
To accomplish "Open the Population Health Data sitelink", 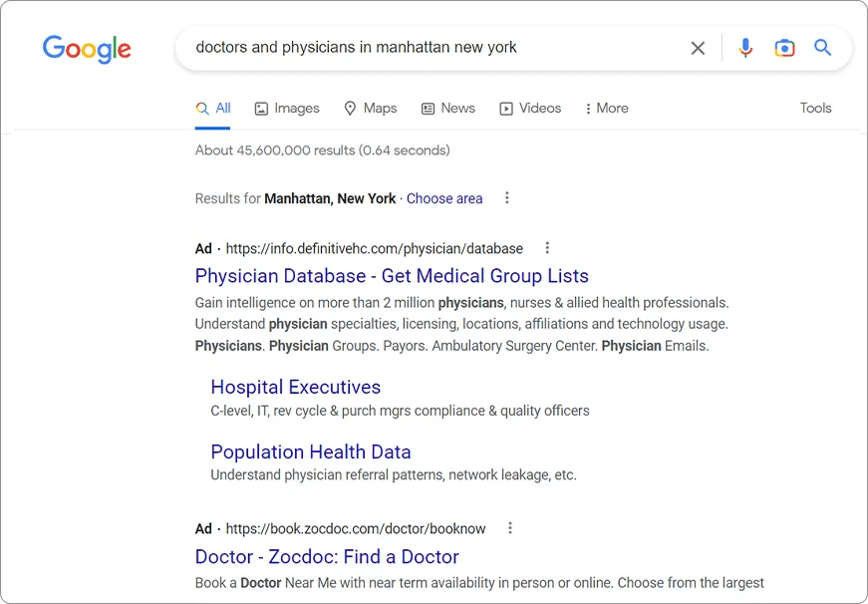I will pyautogui.click(x=310, y=452).
